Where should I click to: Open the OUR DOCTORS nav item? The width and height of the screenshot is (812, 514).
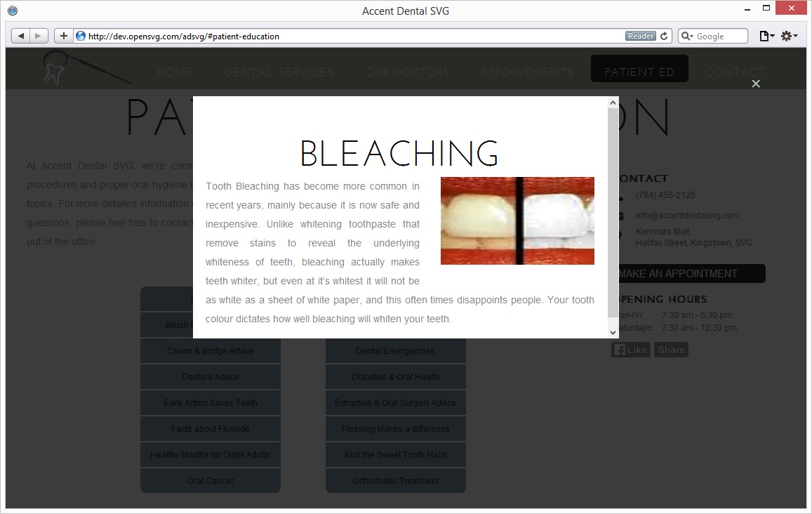point(407,72)
